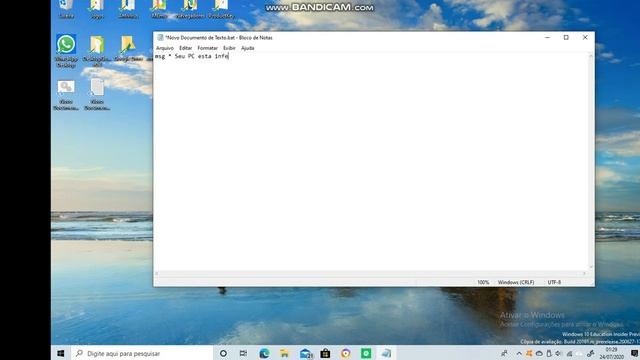Open the volume control tray icon

click(558, 353)
